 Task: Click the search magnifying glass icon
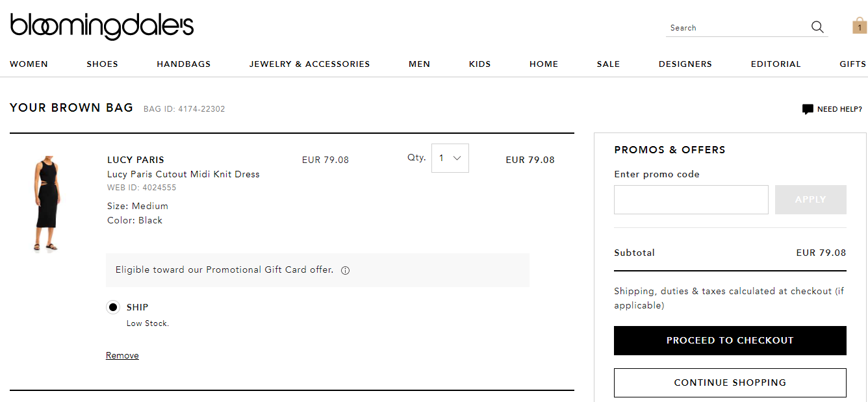tap(817, 27)
